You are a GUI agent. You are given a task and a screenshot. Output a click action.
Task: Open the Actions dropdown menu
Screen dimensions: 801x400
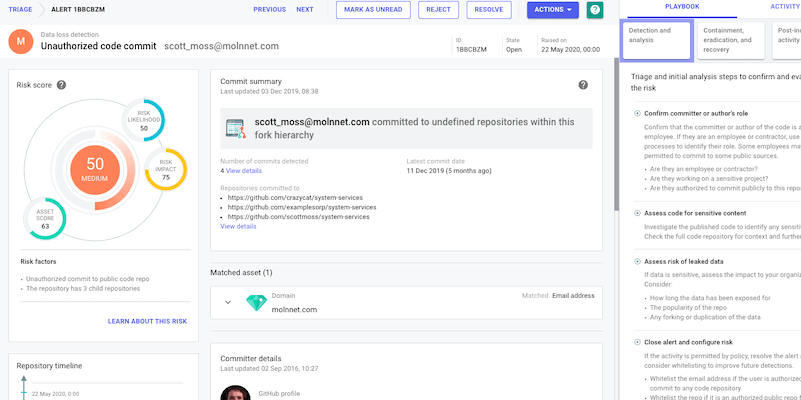(x=553, y=10)
